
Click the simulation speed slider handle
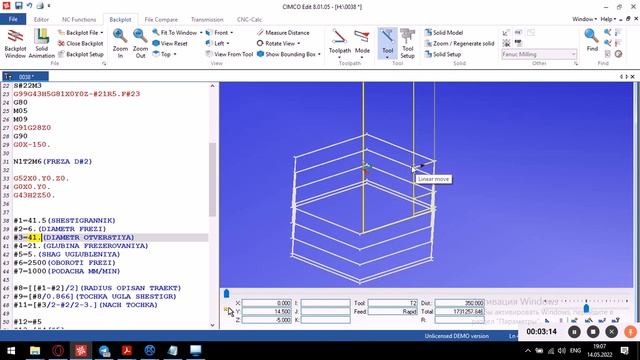(586, 308)
